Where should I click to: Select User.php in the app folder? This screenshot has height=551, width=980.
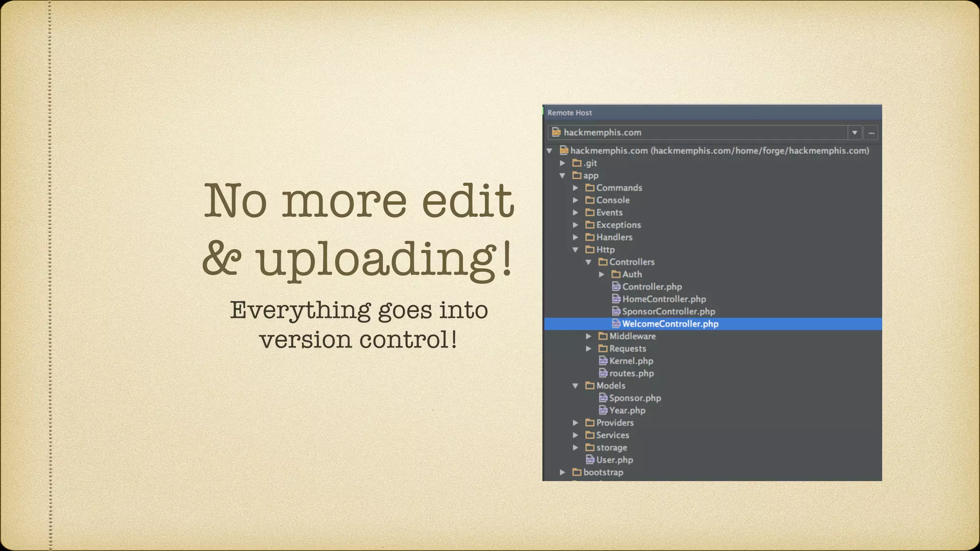point(615,460)
